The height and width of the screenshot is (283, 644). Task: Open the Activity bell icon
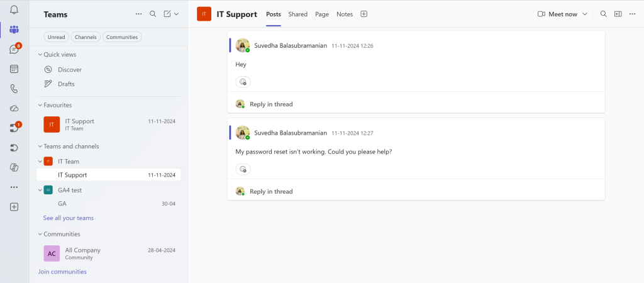pyautogui.click(x=14, y=10)
